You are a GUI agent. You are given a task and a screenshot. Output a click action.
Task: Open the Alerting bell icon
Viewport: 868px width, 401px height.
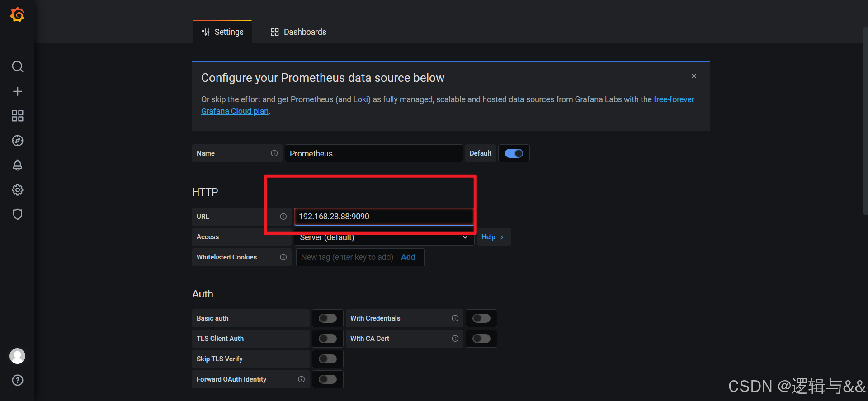(x=18, y=165)
